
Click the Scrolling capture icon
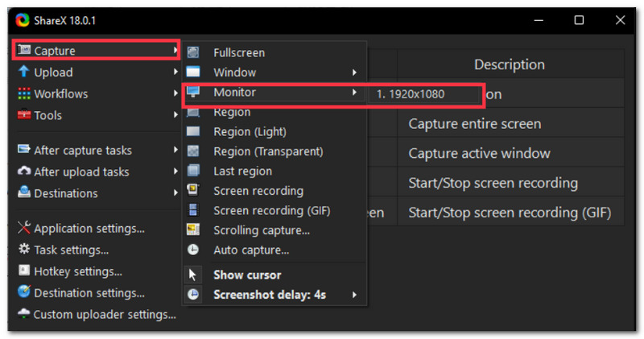pyautogui.click(x=193, y=229)
